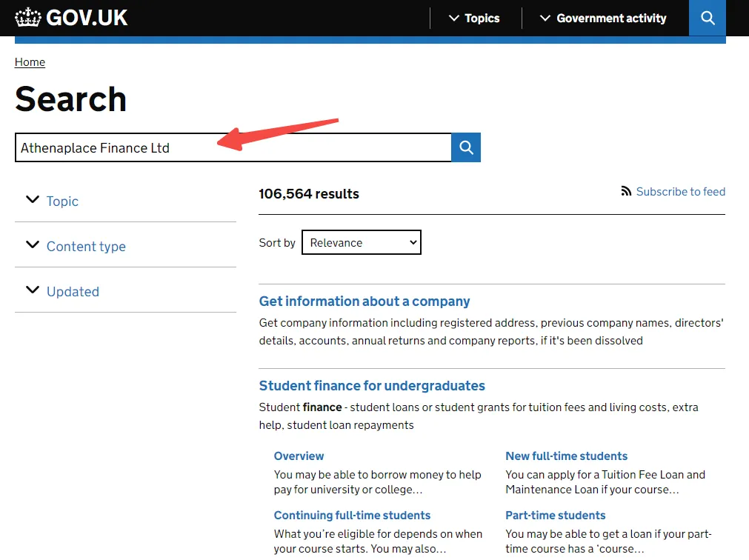
Task: Click the 106,564 results count text
Action: pyautogui.click(x=309, y=194)
